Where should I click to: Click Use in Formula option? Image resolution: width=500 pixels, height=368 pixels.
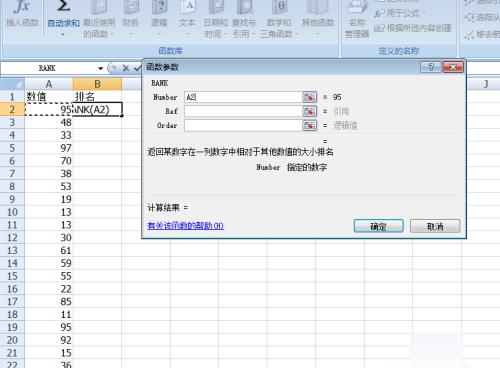(400, 14)
